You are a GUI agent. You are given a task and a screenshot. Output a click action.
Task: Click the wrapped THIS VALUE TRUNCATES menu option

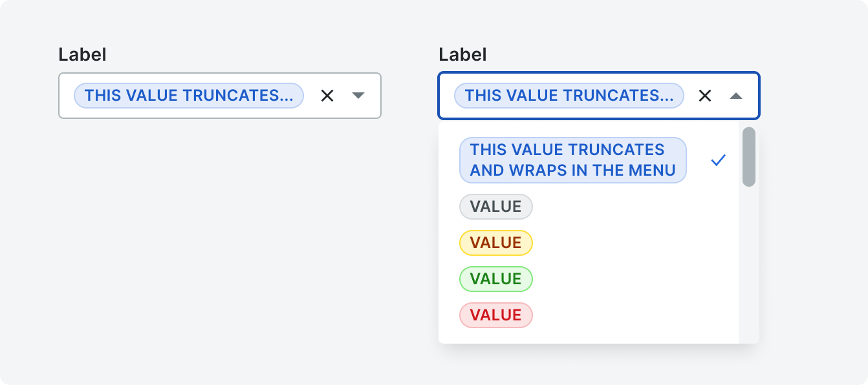coord(573,160)
